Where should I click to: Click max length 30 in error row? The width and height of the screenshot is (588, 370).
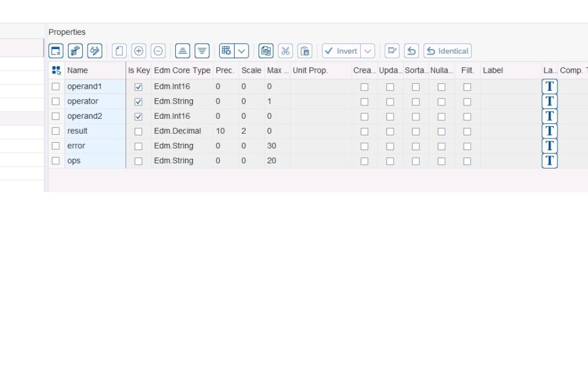tap(277, 146)
